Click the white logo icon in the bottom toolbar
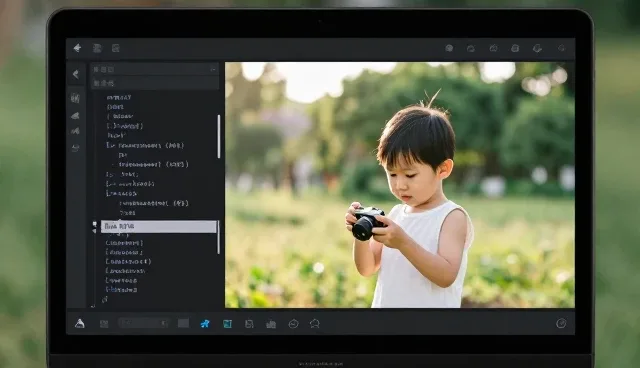The height and width of the screenshot is (368, 640). pos(80,324)
